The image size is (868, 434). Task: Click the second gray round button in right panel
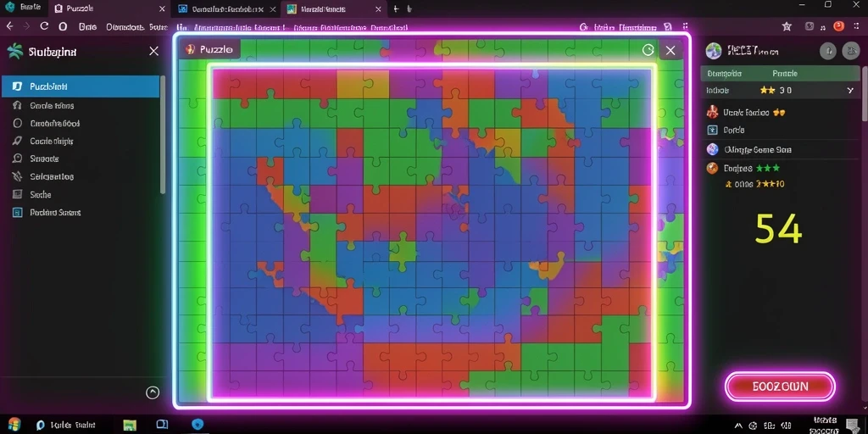(x=851, y=51)
